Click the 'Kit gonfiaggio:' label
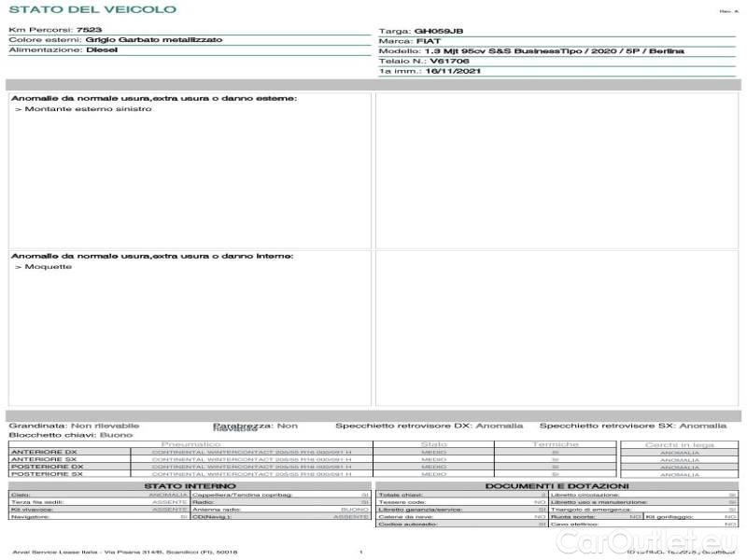 669,517
